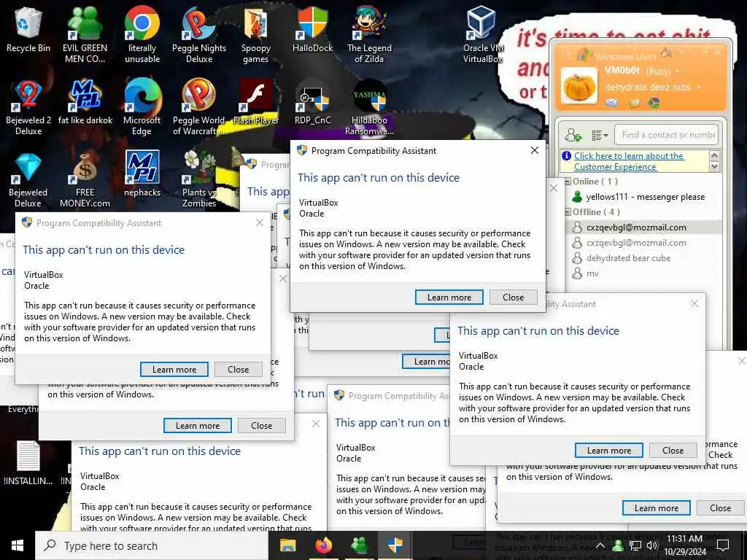Select the RDP_CnC desktop shortcut
747x560 pixels.
312,102
